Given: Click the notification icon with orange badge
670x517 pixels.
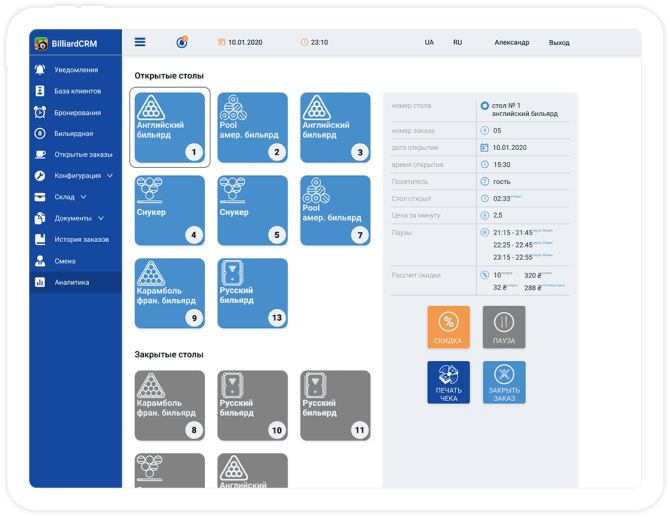Looking at the screenshot, I should (x=182, y=42).
